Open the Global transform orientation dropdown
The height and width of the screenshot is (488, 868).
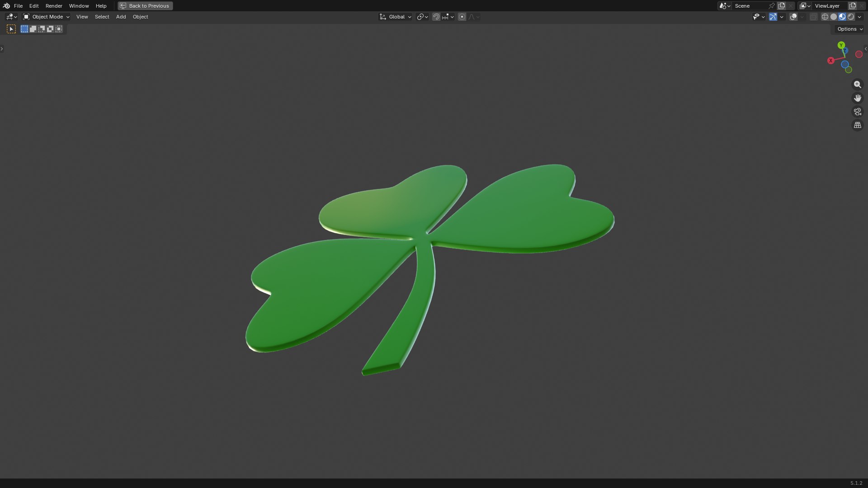(395, 17)
